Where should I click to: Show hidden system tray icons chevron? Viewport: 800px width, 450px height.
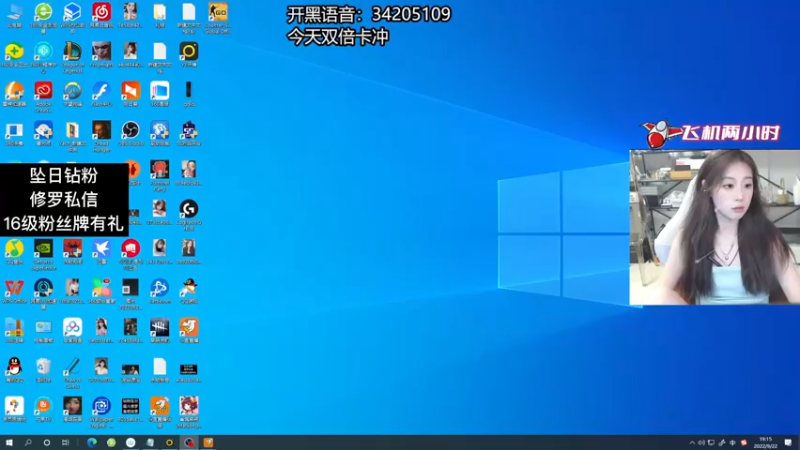click(692, 442)
